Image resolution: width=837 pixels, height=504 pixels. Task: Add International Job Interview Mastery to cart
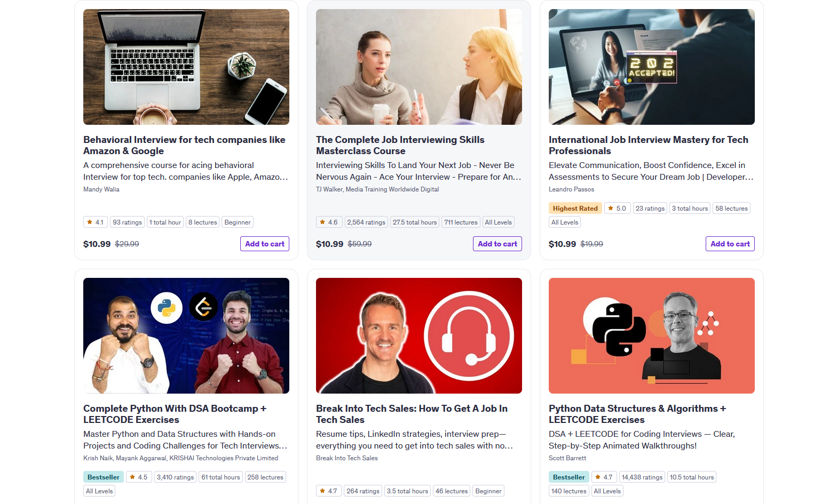click(x=730, y=244)
